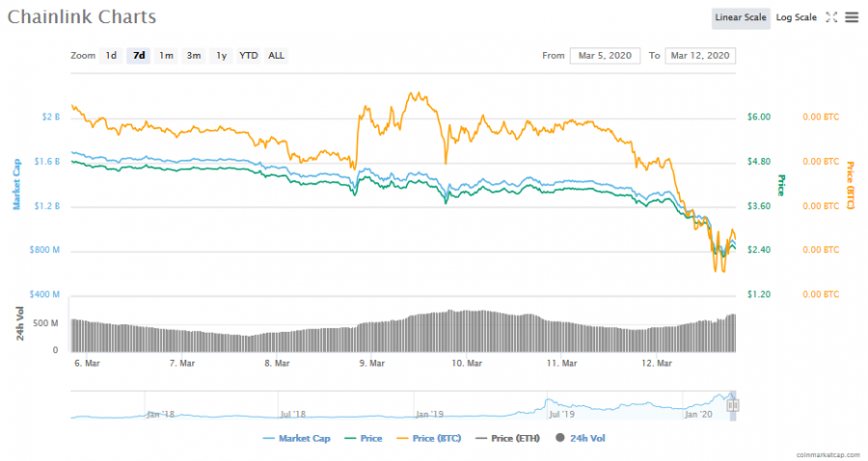Open the coinmarketcap.com credit link
This screenshot has width=868, height=461.
828,455
